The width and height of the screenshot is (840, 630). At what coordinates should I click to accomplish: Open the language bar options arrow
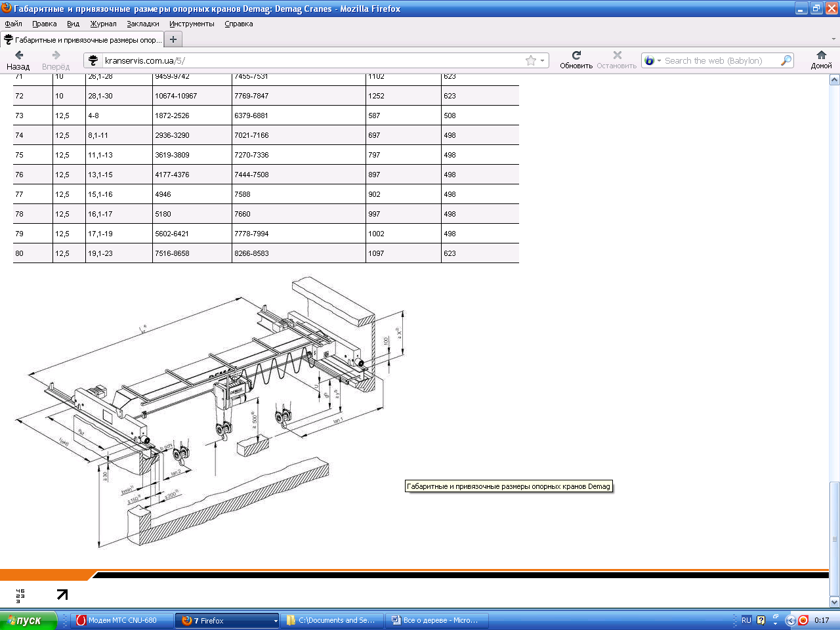click(775, 624)
